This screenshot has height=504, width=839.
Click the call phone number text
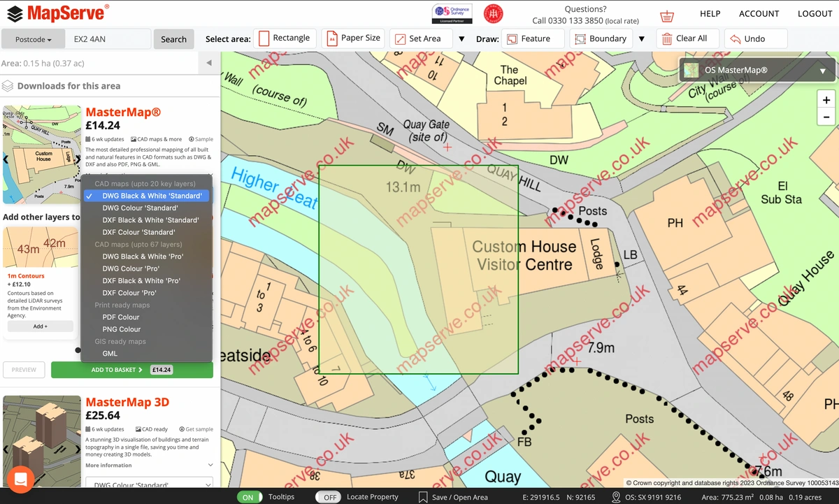coord(585,21)
